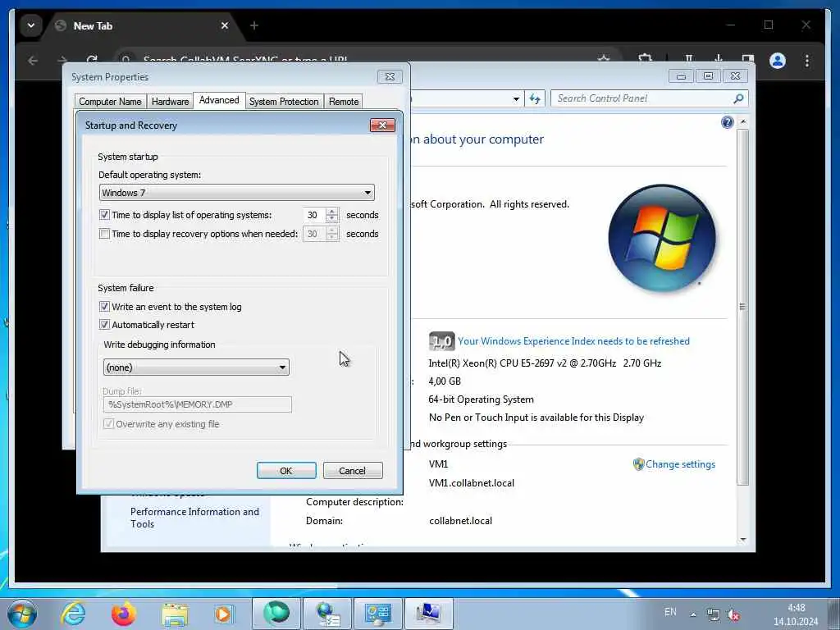Click the Search Control Panel field

[643, 98]
